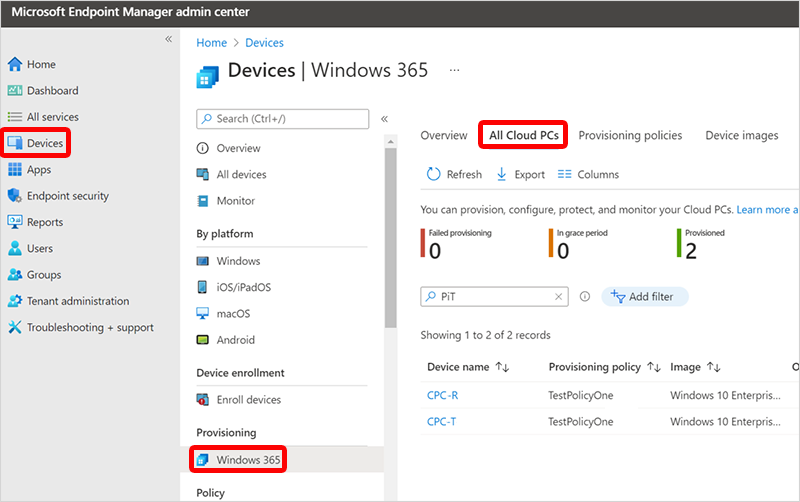Click the Endpoint security shield icon
Viewport: 800px width, 502px height.
(14, 195)
